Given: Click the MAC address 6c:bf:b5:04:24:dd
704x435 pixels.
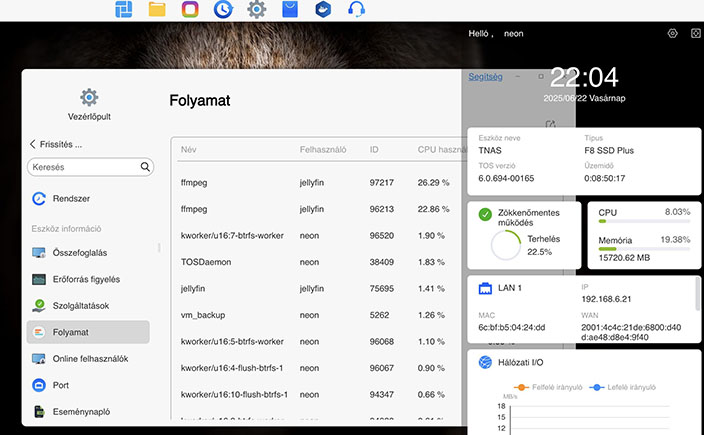Looking at the screenshot, I should 511,327.
